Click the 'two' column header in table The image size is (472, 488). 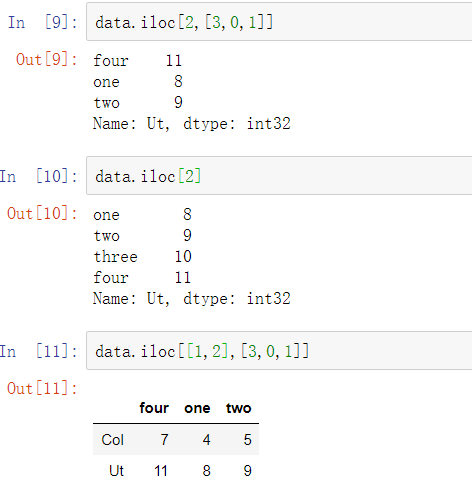[x=239, y=408]
